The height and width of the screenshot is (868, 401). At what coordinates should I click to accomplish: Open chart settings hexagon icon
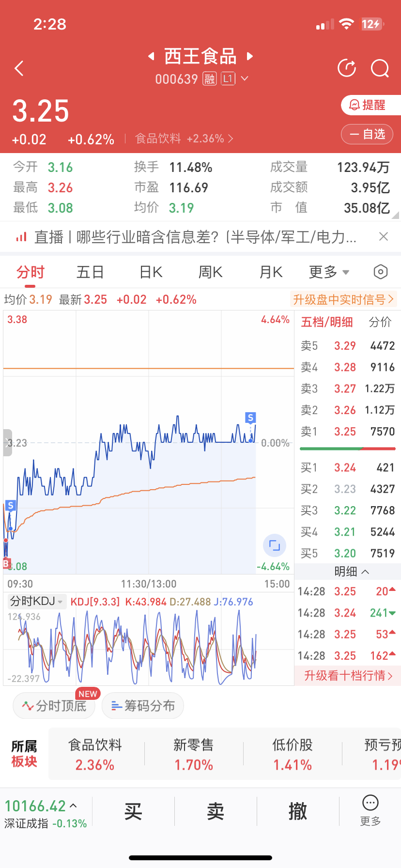[381, 272]
